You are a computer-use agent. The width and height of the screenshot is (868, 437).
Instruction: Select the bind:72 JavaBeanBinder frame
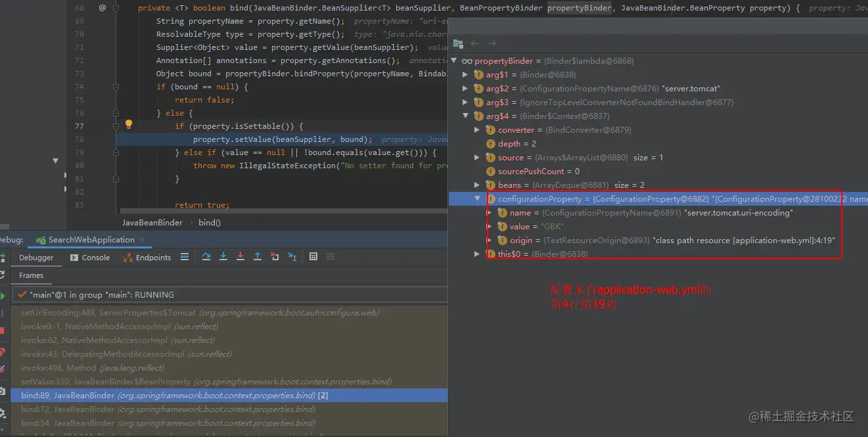pos(229,409)
